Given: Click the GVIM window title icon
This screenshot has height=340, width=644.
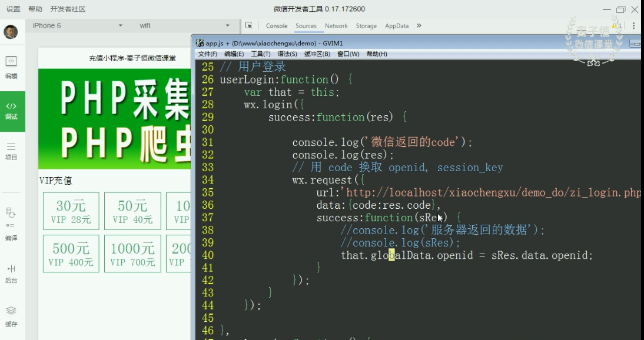Looking at the screenshot, I should tap(200, 43).
